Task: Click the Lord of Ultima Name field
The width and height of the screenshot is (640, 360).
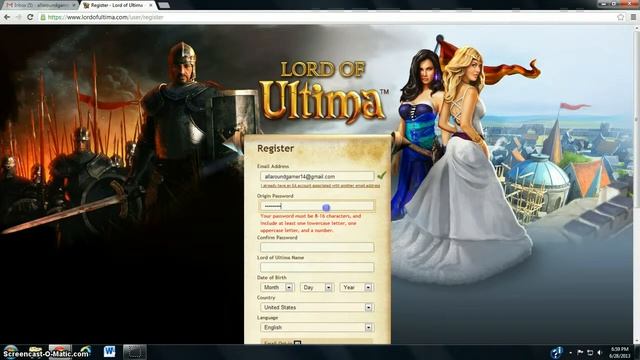Action: (x=317, y=267)
